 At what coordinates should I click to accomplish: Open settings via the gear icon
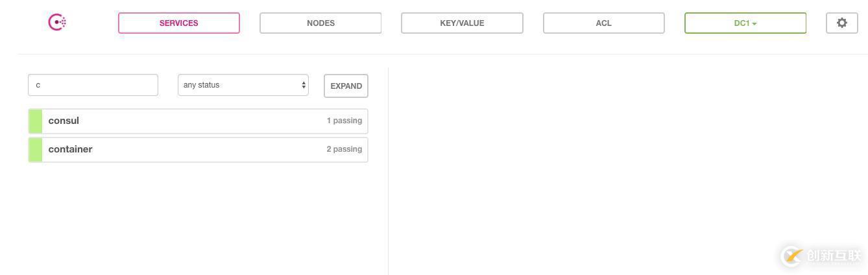pyautogui.click(x=841, y=23)
